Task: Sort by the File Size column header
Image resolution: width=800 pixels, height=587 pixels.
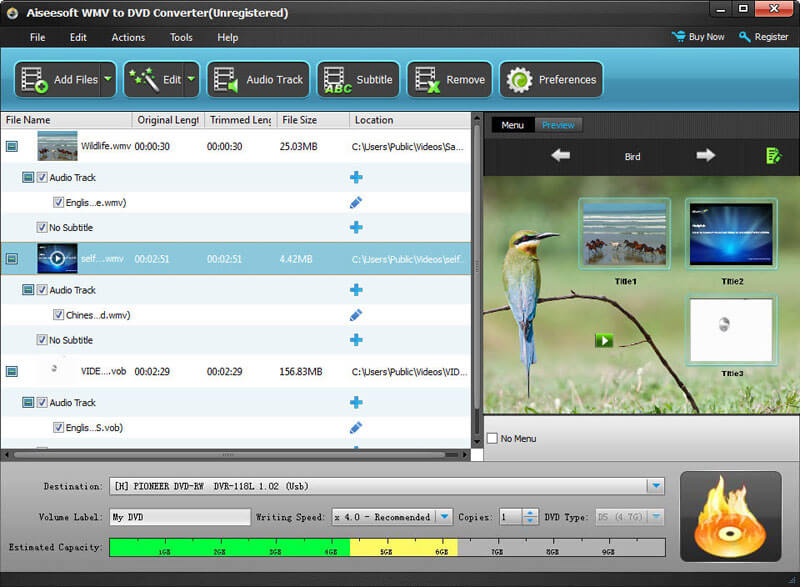Action: pos(313,120)
